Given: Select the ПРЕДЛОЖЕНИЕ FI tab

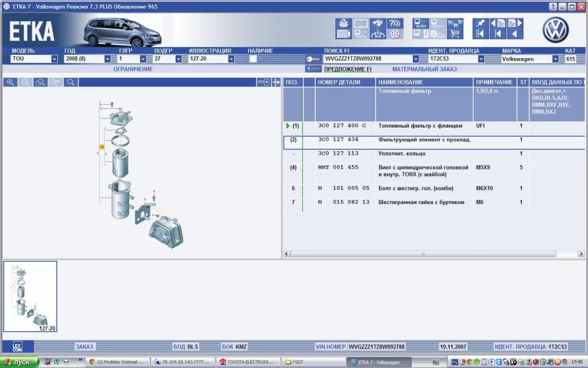Looking at the screenshot, I should [x=347, y=69].
